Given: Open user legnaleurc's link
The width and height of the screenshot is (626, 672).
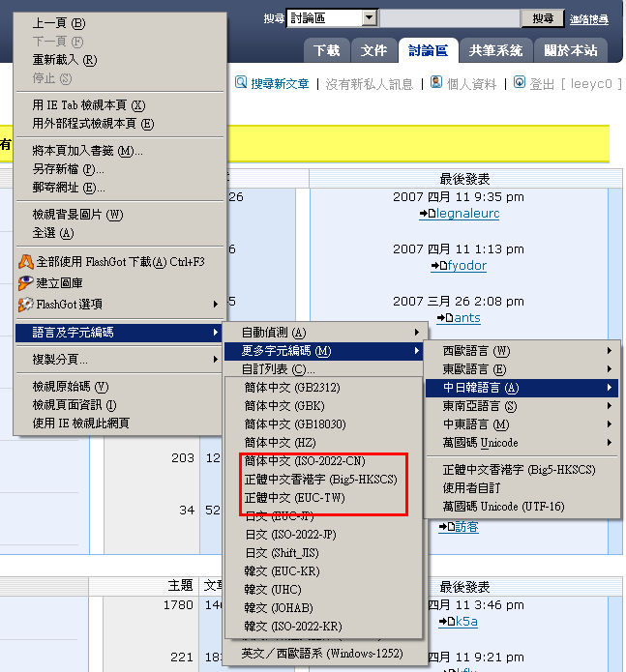Looking at the screenshot, I should 467,214.
